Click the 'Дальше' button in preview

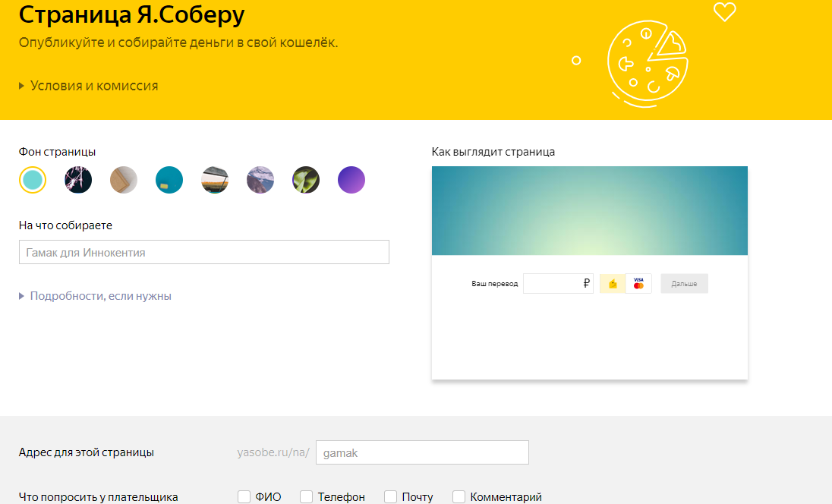tap(684, 283)
